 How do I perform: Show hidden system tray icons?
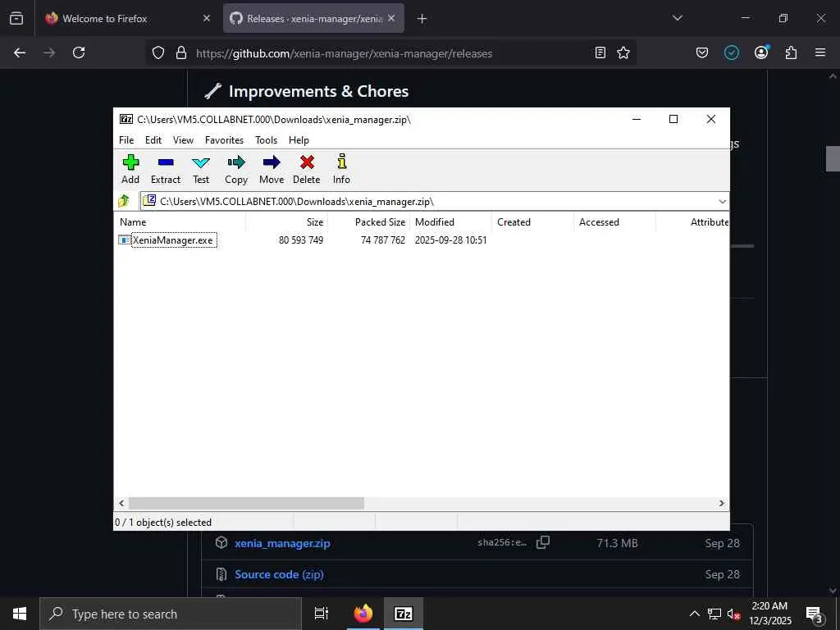[694, 614]
